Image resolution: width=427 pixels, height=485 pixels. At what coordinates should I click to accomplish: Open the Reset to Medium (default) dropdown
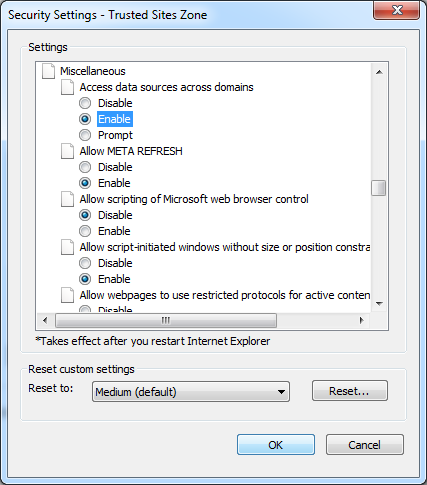[191, 392]
